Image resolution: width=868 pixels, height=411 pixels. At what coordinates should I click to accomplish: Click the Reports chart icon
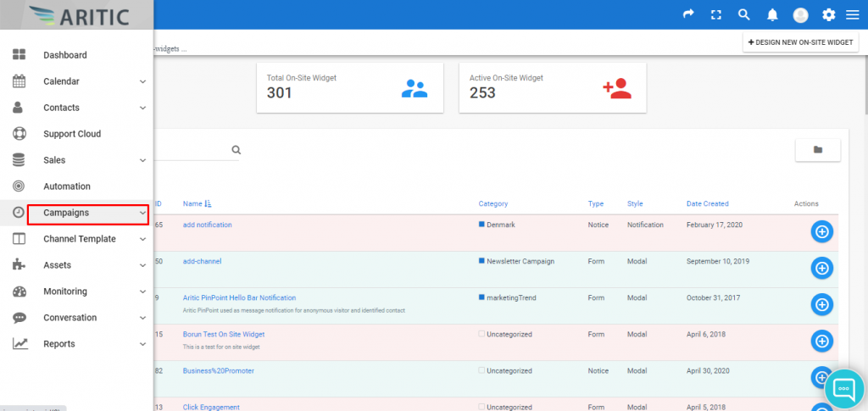(20, 344)
